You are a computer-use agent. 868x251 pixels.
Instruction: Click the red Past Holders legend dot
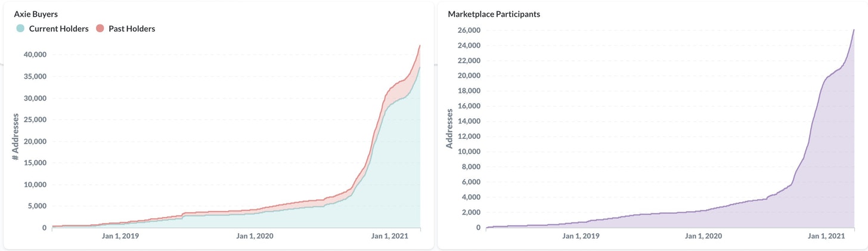(x=100, y=29)
